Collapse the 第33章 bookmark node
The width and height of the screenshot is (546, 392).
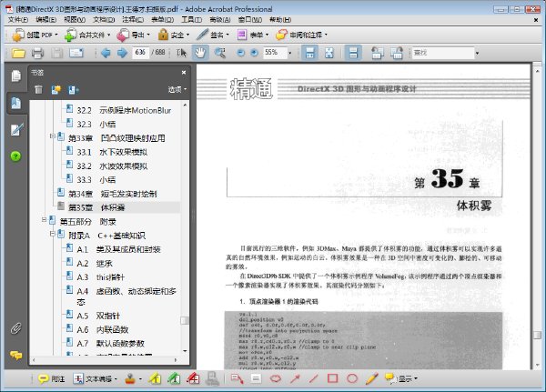click(x=53, y=136)
